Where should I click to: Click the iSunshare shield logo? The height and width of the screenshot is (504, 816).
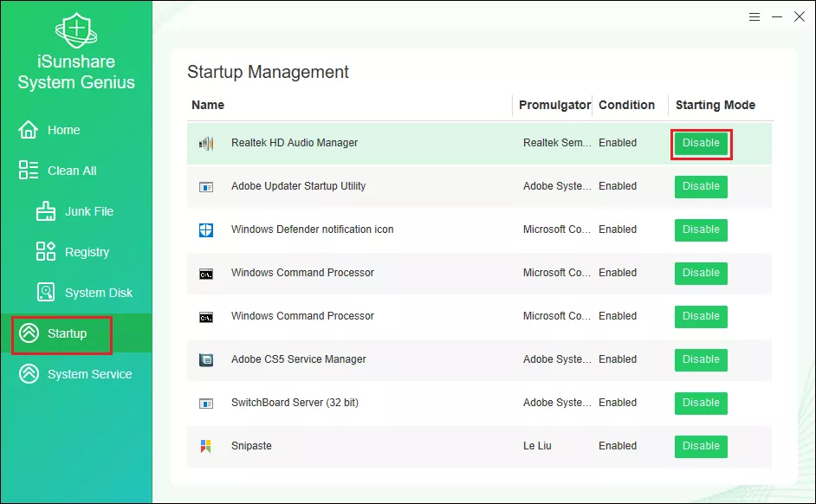click(76, 30)
